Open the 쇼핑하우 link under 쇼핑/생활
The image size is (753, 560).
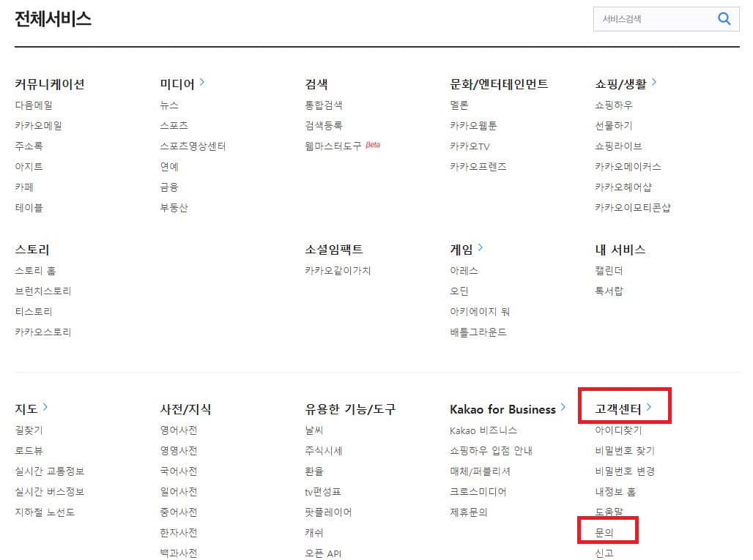point(614,105)
